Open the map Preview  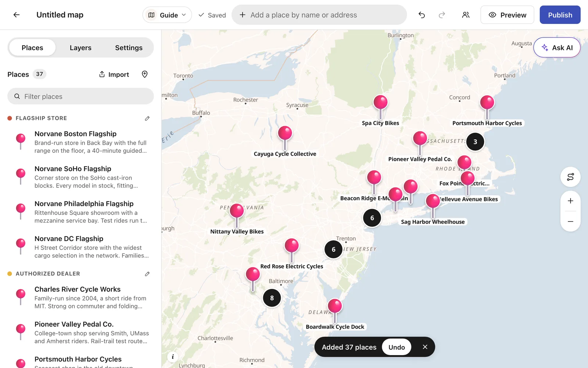point(507,15)
